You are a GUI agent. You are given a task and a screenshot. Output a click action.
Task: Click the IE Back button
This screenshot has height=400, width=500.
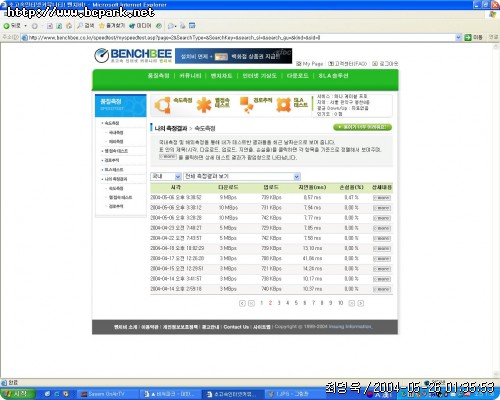12,26
